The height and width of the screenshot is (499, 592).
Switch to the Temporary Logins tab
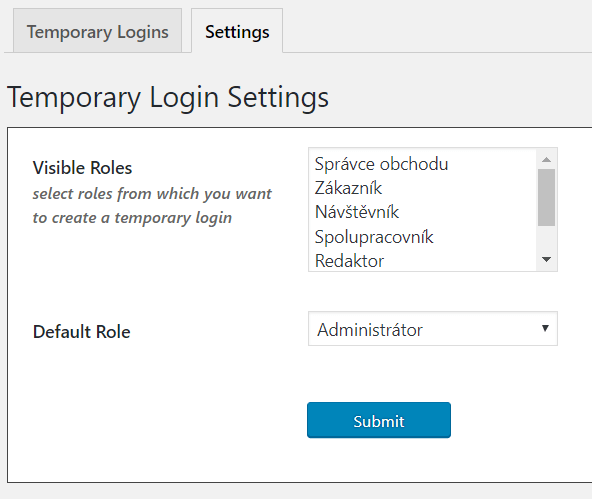pos(97,31)
